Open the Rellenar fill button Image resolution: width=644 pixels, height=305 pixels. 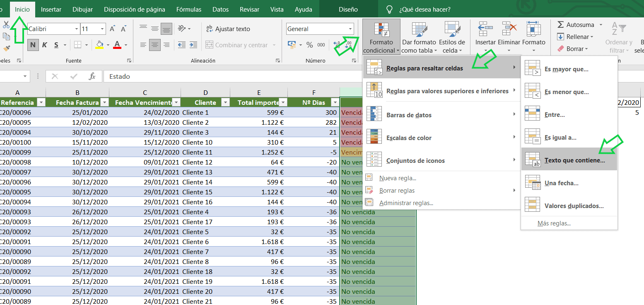point(575,37)
